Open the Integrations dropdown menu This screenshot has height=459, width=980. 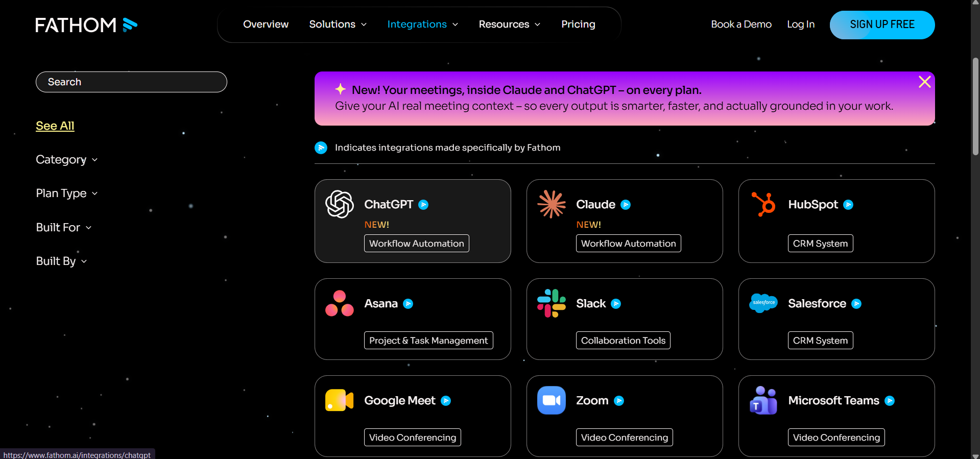coord(422,25)
